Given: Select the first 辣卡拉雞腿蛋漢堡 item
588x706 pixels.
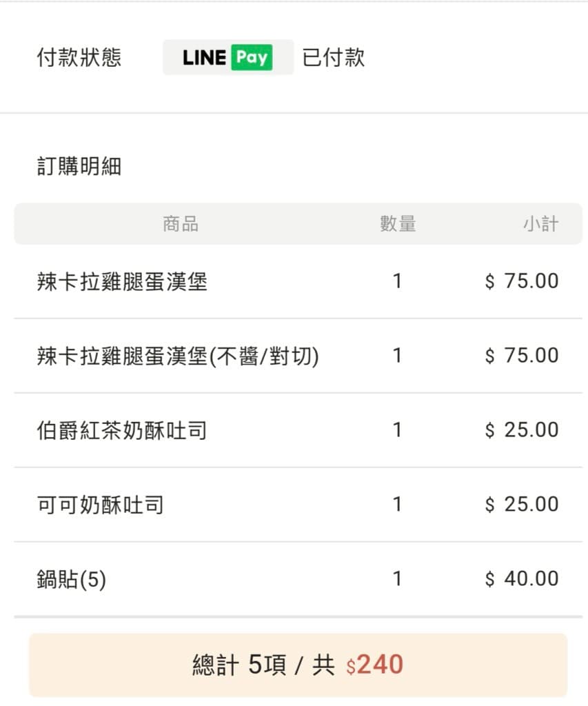Looking at the screenshot, I should pyautogui.click(x=122, y=281).
